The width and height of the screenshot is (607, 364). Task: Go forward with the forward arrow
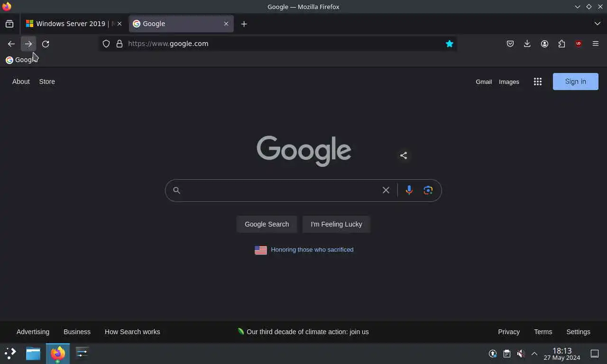point(28,44)
